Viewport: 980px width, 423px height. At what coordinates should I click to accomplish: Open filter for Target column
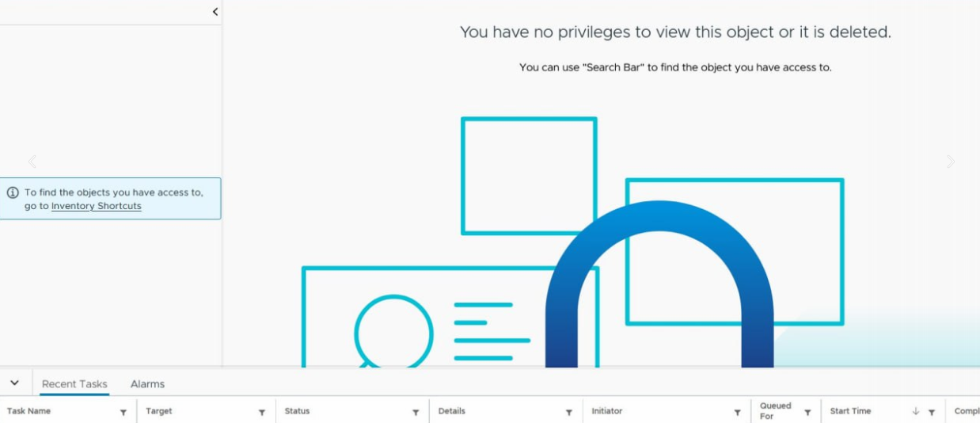[262, 412]
